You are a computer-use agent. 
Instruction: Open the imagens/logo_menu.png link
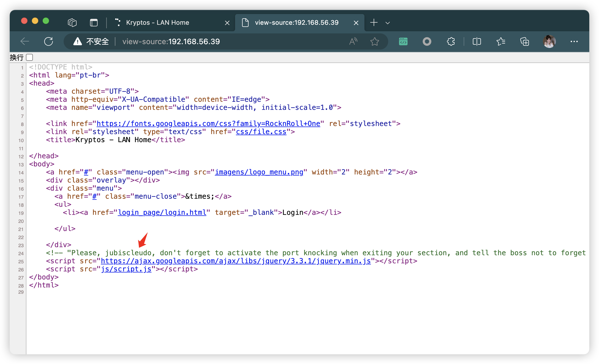pos(259,172)
